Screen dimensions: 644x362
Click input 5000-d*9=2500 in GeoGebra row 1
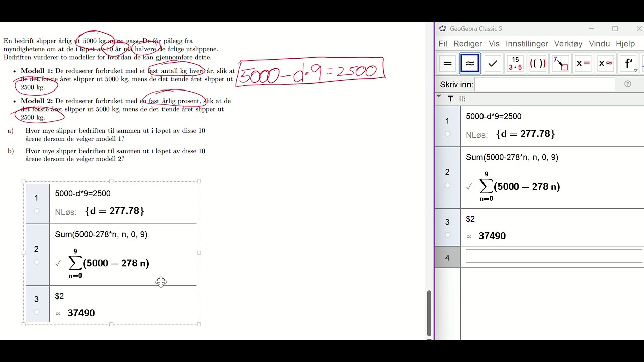[494, 116]
